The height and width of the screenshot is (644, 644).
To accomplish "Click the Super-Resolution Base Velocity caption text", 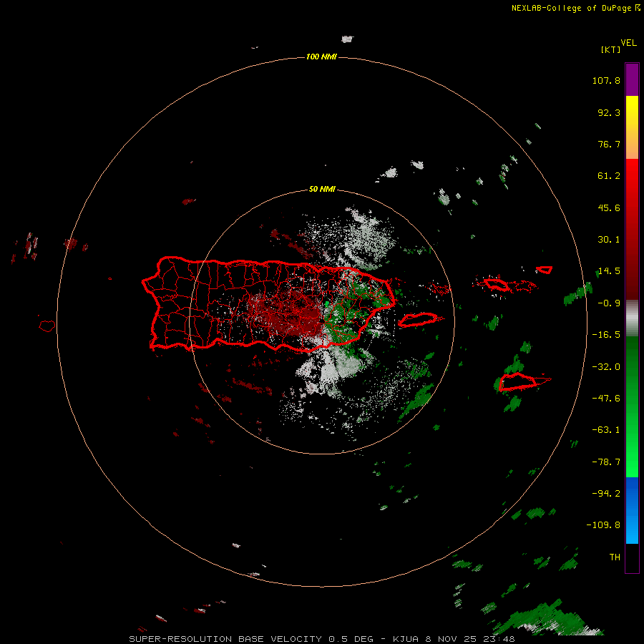I will coord(322,639).
